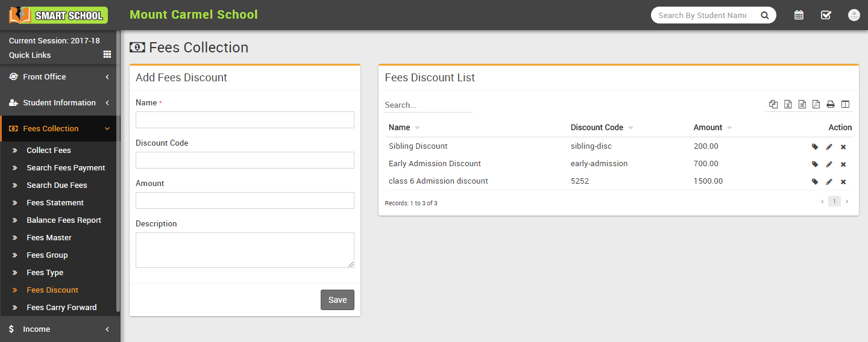The height and width of the screenshot is (342, 868).
Task: Print the fees discount list
Action: (x=831, y=105)
